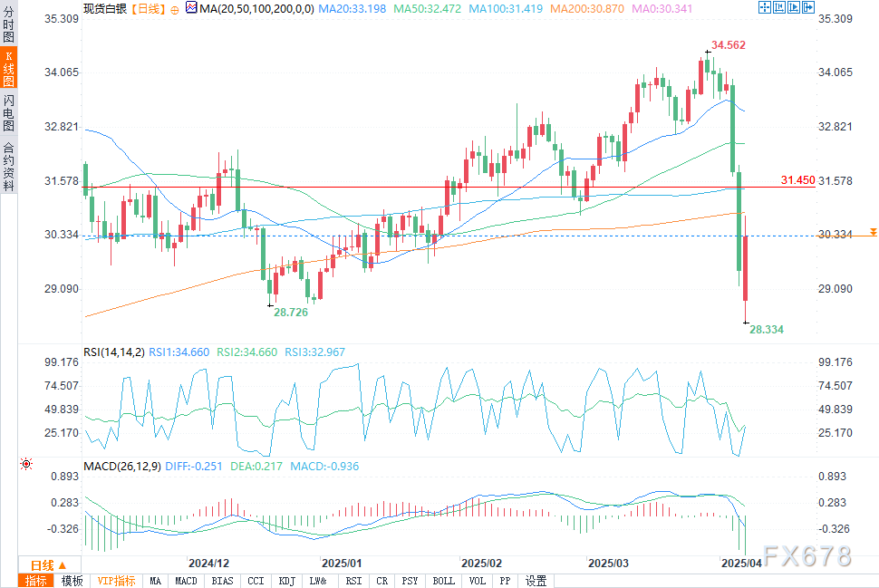Image resolution: width=879 pixels, height=588 pixels.
Task: Enable the BIAS indicator
Action: coord(222,581)
